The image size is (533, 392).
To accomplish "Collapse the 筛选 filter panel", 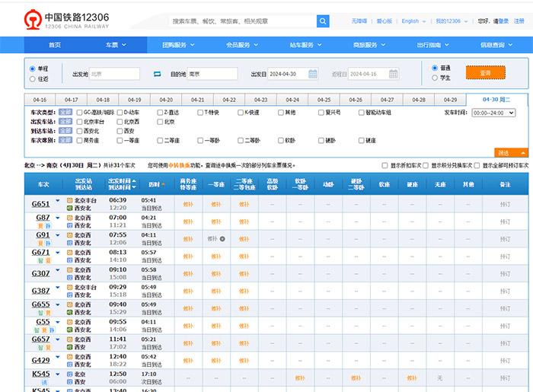I will (512, 152).
